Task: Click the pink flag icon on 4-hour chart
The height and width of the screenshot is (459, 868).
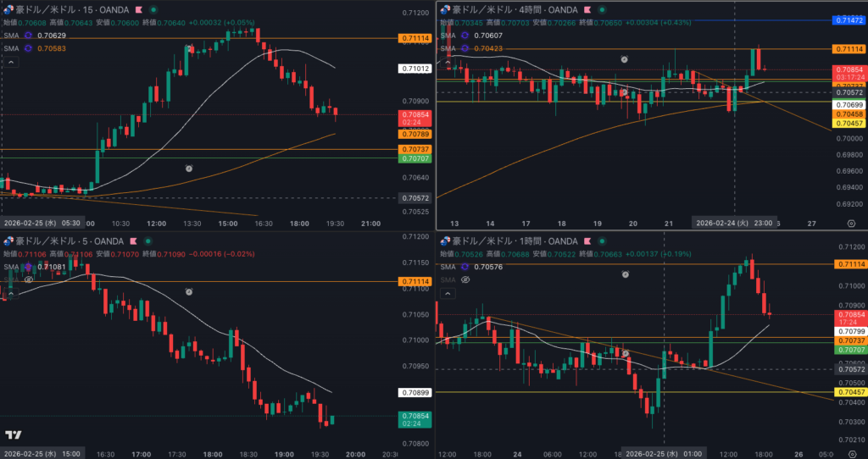Action: click(x=587, y=9)
